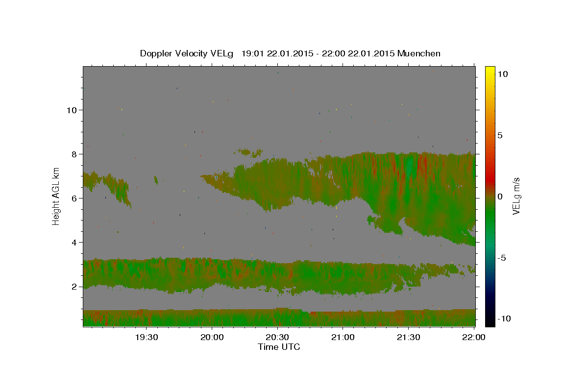The height and width of the screenshot is (392, 588).
Task: Click the 22:00 time tick label
Action: click(473, 337)
